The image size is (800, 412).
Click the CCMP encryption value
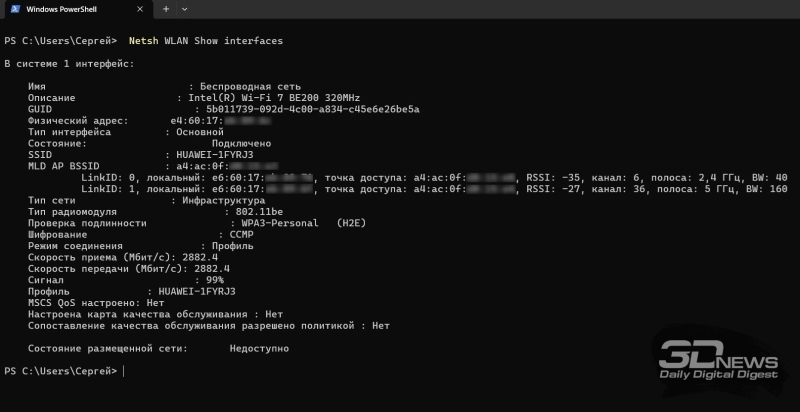pyautogui.click(x=234, y=234)
